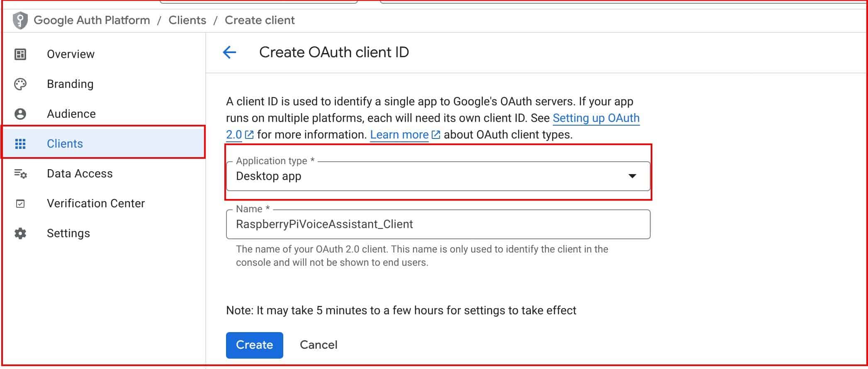Click the Verification Center checkmark icon
This screenshot has height=369, width=868.
[x=20, y=204]
